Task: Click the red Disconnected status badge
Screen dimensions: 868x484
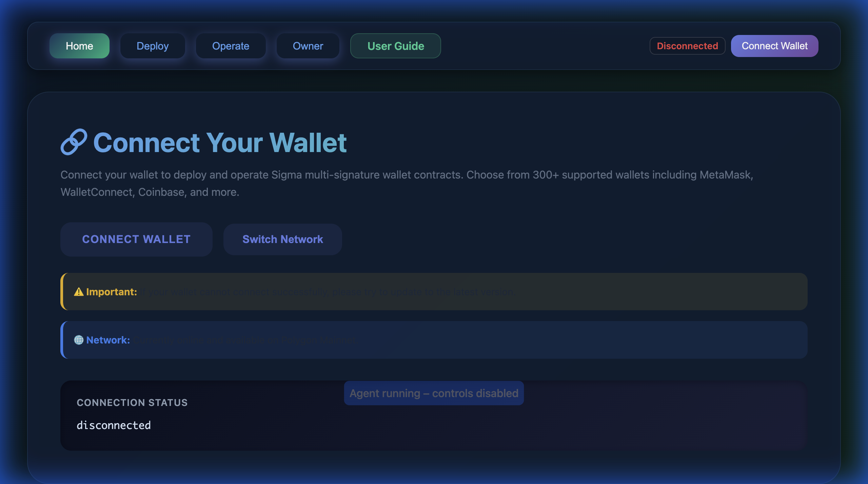Action: point(687,46)
